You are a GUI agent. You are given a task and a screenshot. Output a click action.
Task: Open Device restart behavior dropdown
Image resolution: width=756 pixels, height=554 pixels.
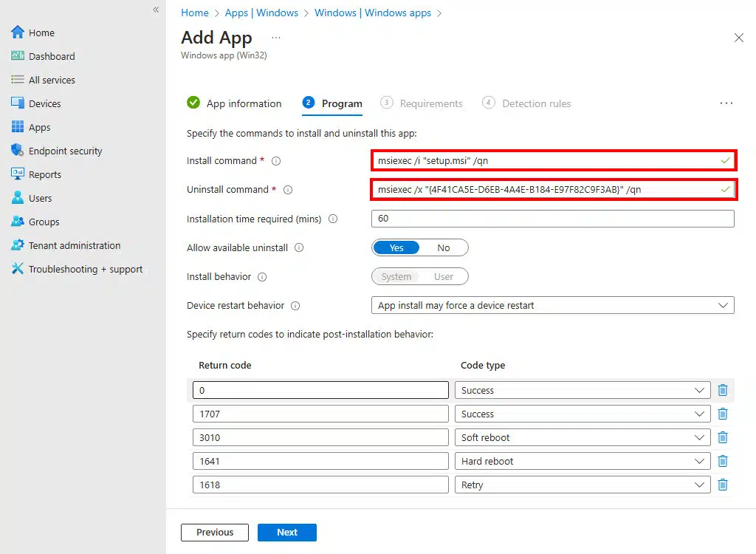click(x=552, y=306)
